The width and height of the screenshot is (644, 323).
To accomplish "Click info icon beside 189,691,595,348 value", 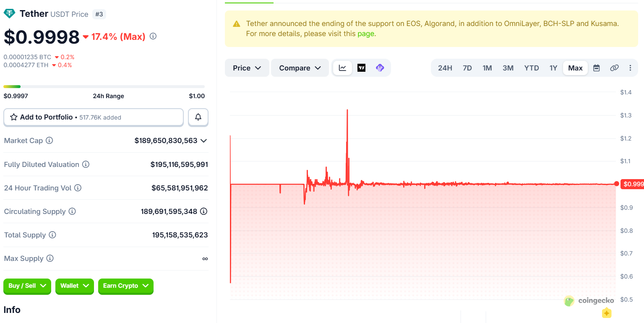I will pyautogui.click(x=204, y=211).
